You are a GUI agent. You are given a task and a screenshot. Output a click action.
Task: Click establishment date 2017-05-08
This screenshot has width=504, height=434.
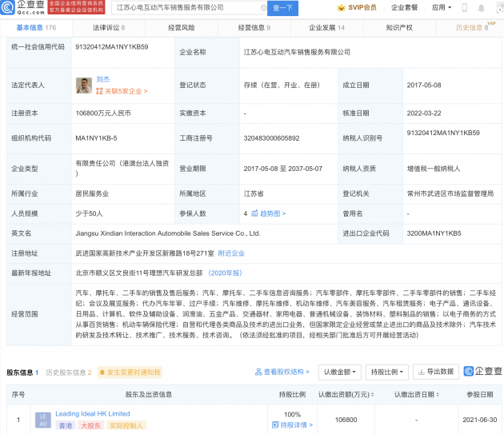point(424,86)
